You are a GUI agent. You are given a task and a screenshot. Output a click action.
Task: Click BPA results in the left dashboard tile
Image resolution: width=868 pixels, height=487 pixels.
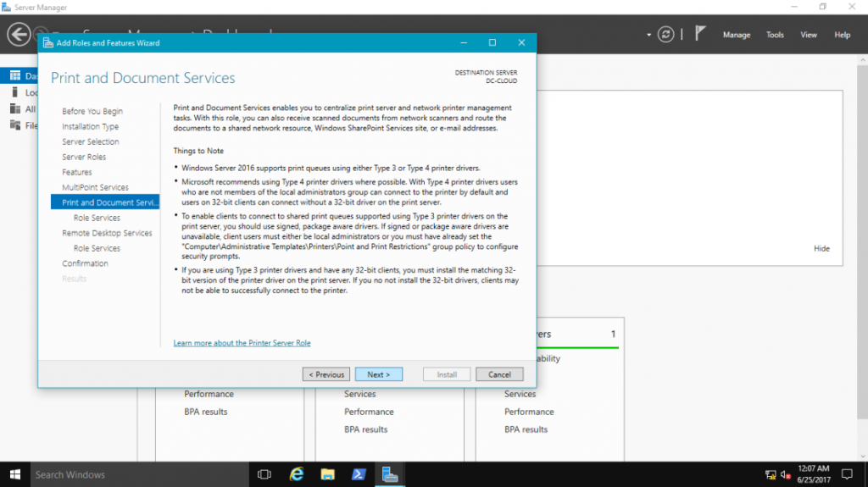click(206, 412)
